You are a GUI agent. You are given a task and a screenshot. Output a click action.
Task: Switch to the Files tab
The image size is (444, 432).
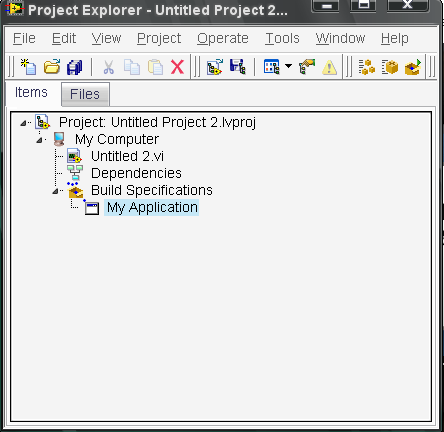85,94
